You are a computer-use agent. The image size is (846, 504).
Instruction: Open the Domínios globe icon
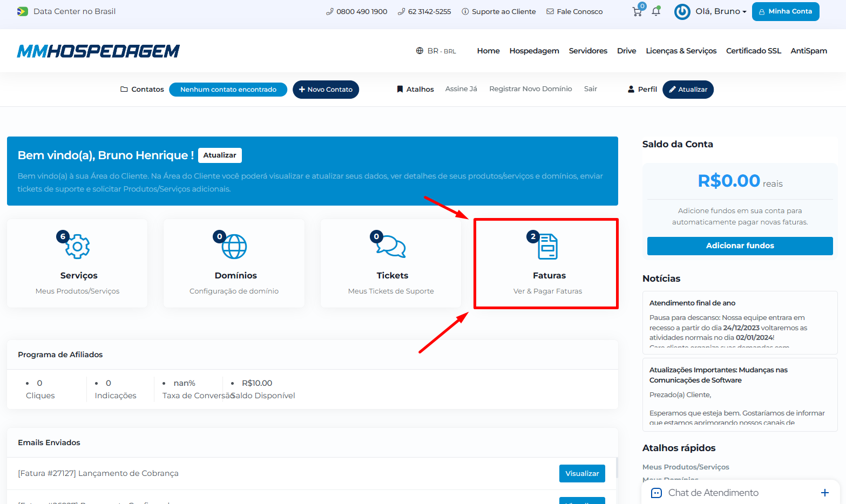234,247
